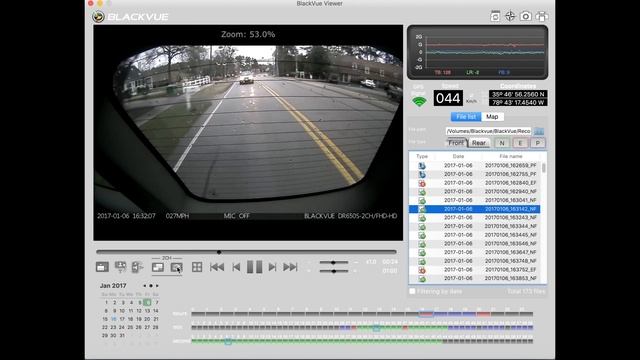Select January 31 in the calendar

[x=122, y=335]
